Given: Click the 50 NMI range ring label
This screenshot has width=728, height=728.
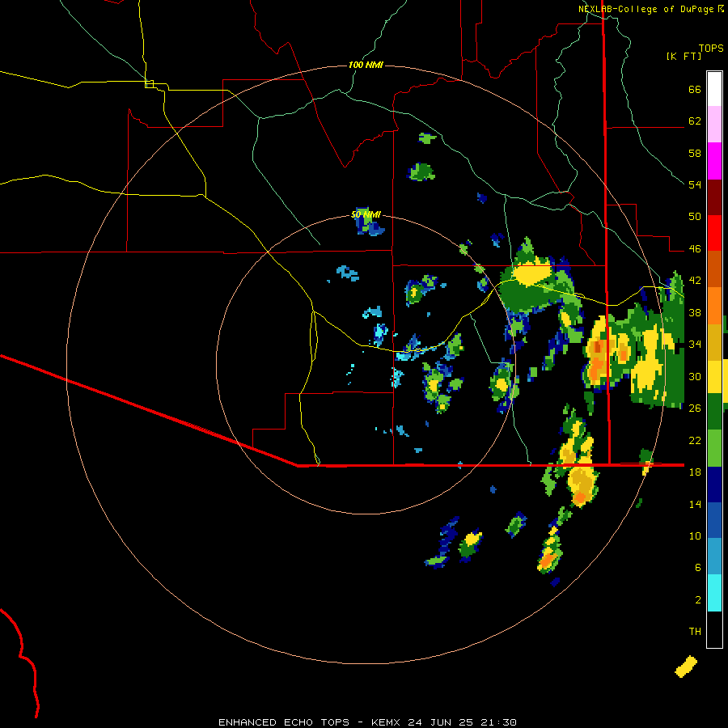Looking at the screenshot, I should [x=366, y=214].
